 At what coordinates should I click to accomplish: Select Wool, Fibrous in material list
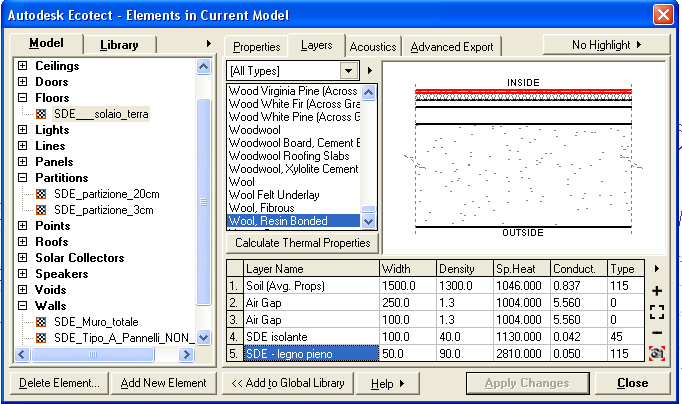point(262,208)
